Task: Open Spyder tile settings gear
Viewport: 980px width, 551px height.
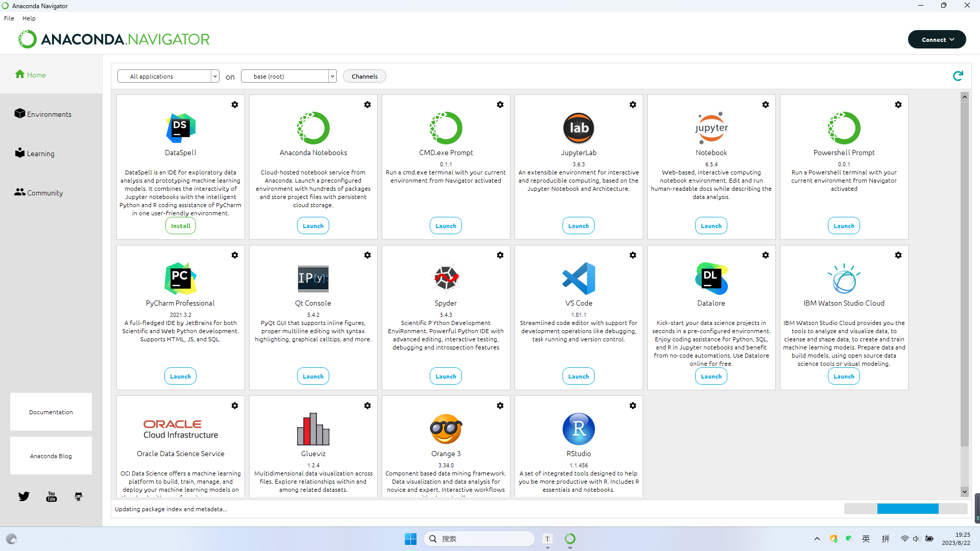Action: tap(500, 255)
